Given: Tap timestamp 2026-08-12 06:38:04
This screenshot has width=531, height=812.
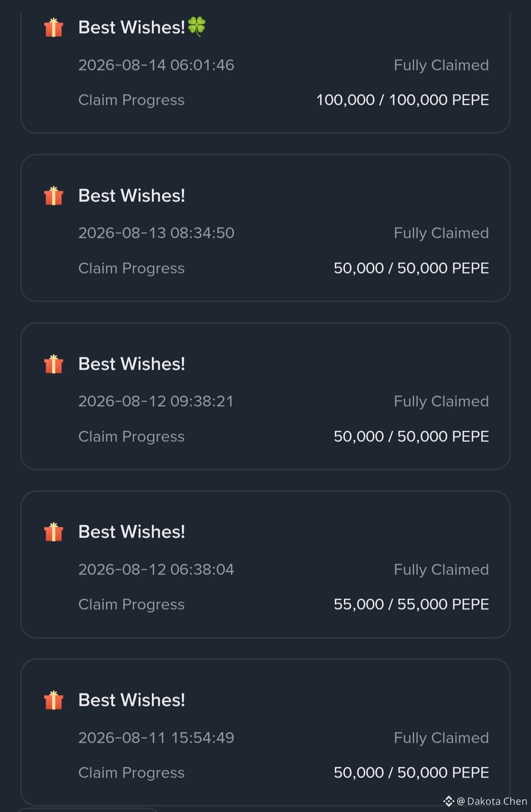Looking at the screenshot, I should click(156, 570).
